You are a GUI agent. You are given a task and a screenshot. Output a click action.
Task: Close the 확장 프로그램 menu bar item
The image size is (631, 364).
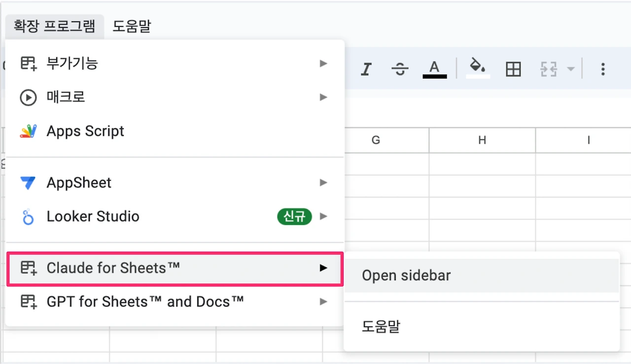click(55, 26)
